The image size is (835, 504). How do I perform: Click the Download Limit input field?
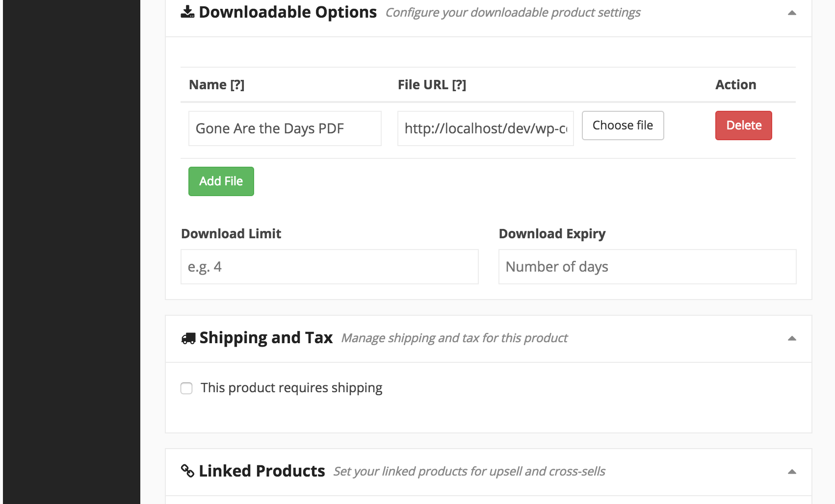[x=330, y=267]
